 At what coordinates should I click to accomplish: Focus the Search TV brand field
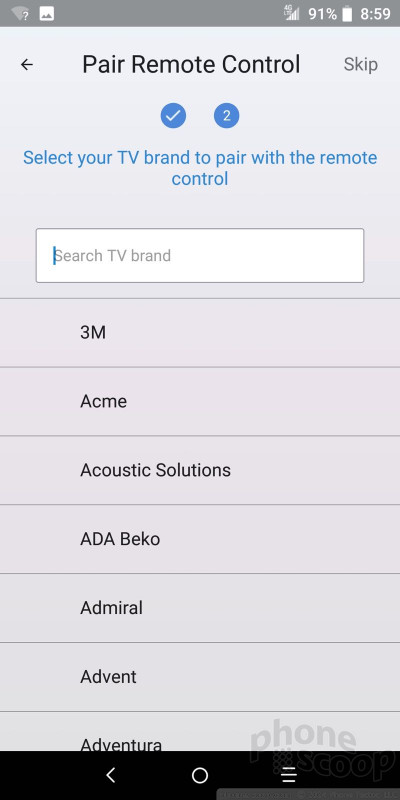[x=200, y=256]
